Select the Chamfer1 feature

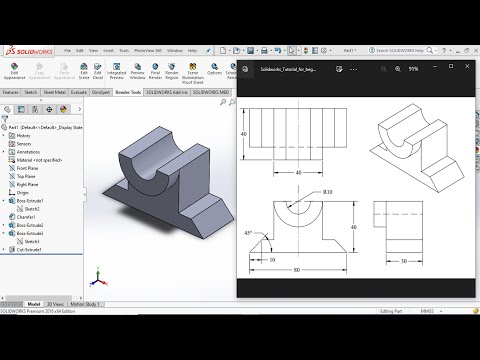point(26,217)
